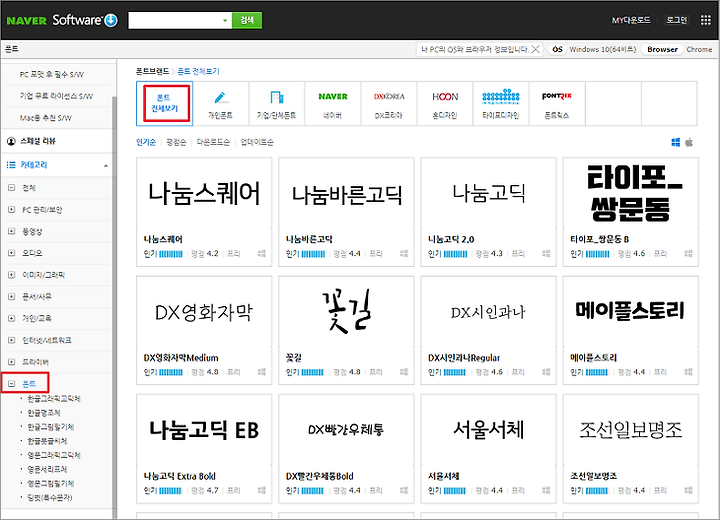Open the DX시인과나 font preview thumbnail

[x=489, y=312]
